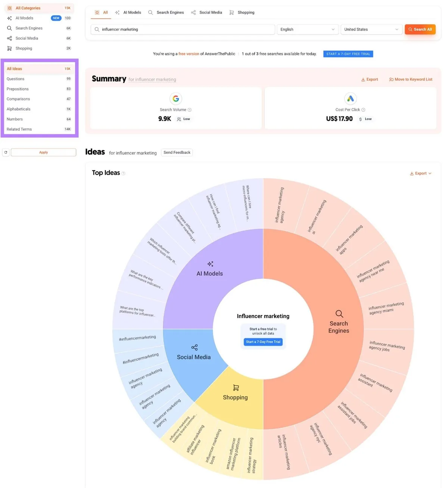Screen dimensions: 448x488
Task: Click the info icon next to Search Volume
Action: pos(190,110)
